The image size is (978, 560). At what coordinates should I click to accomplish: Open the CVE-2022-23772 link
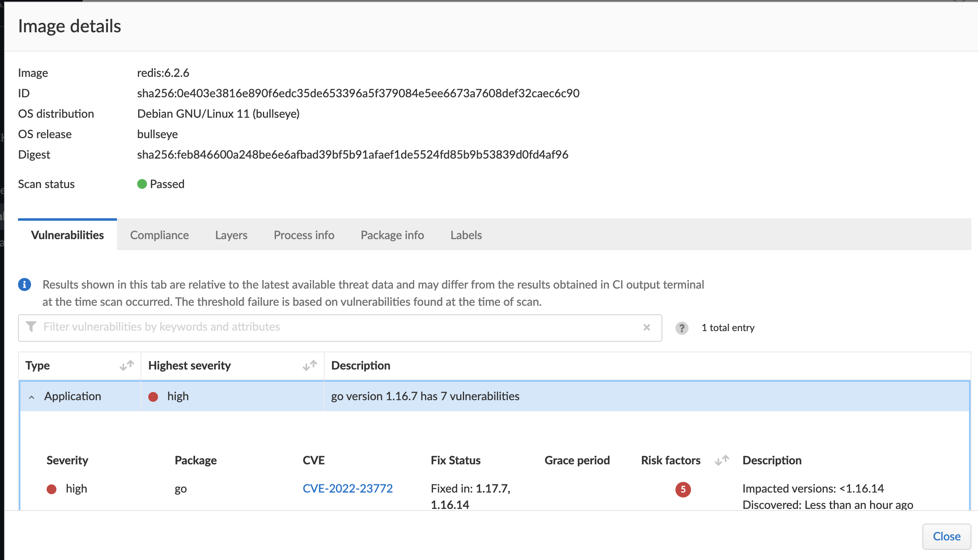pos(348,488)
